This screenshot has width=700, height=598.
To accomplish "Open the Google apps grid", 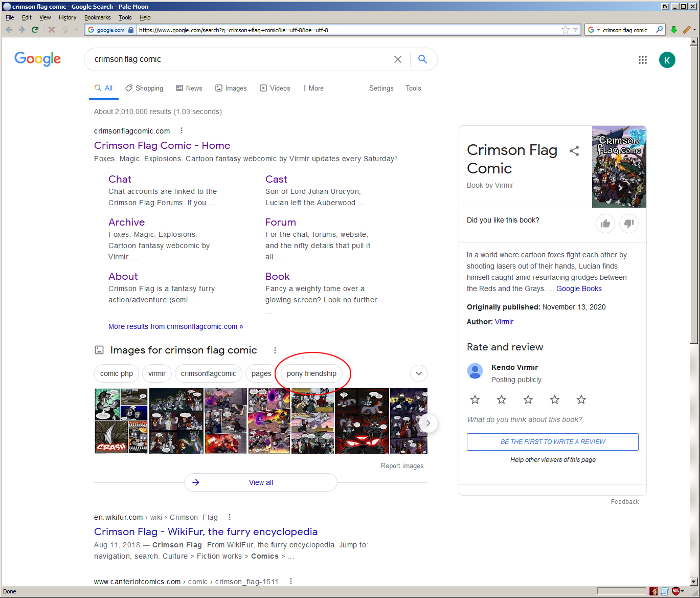I will tap(643, 60).
